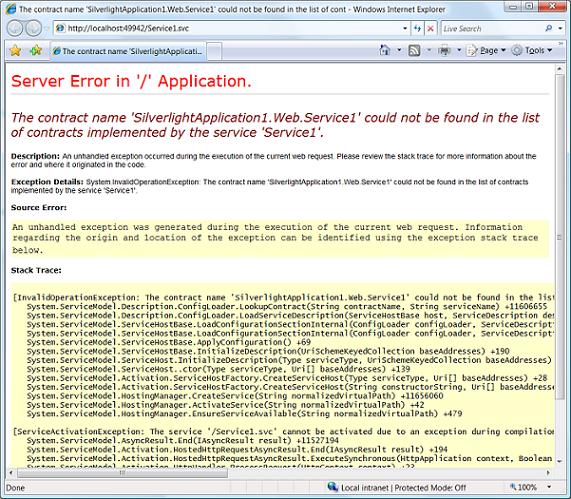The height and width of the screenshot is (499, 571).
Task: Click the 'Exception Details:' label
Action: (47, 182)
